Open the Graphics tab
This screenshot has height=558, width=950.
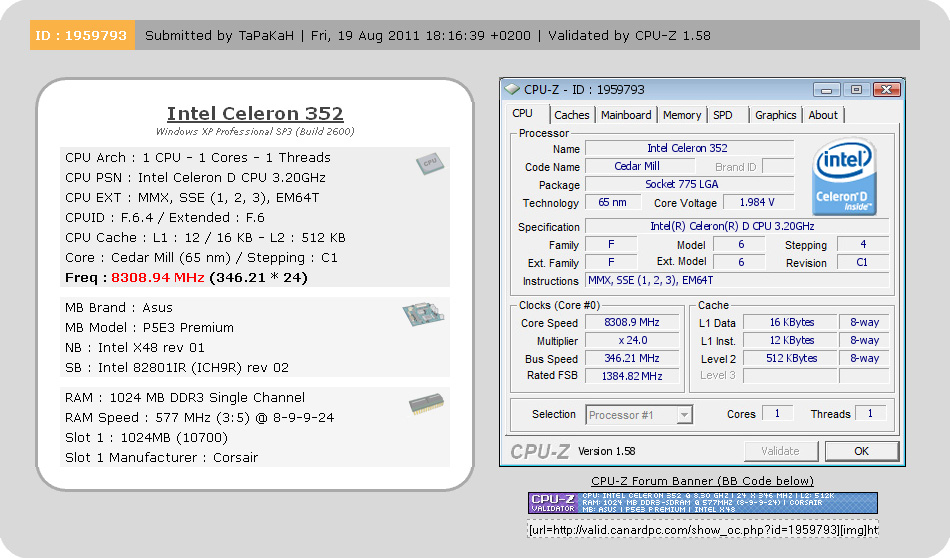[775, 115]
